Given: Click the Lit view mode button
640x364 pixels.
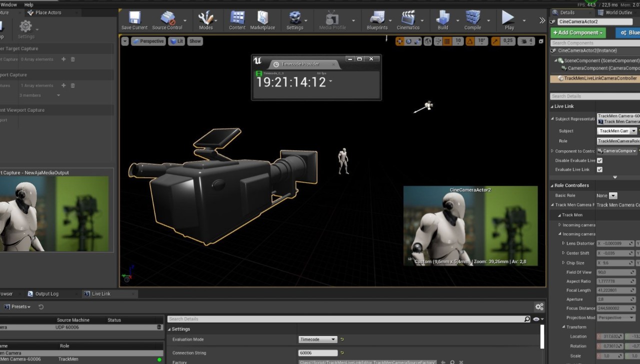Looking at the screenshot, I should tap(176, 41).
